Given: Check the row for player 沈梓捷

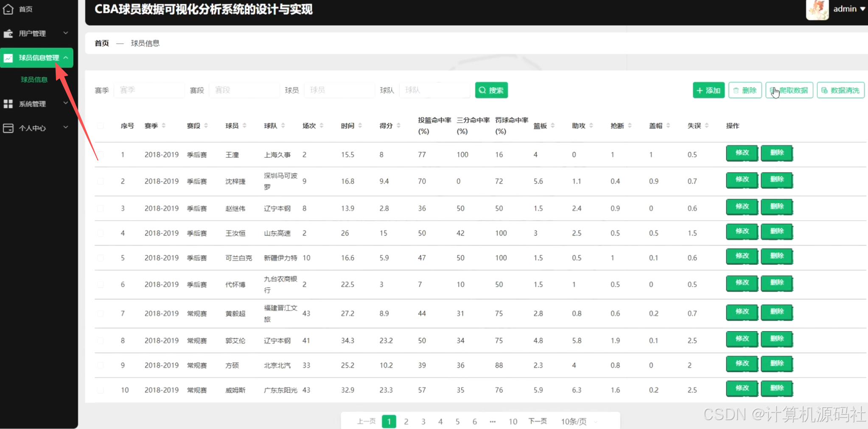Looking at the screenshot, I should pos(101,181).
